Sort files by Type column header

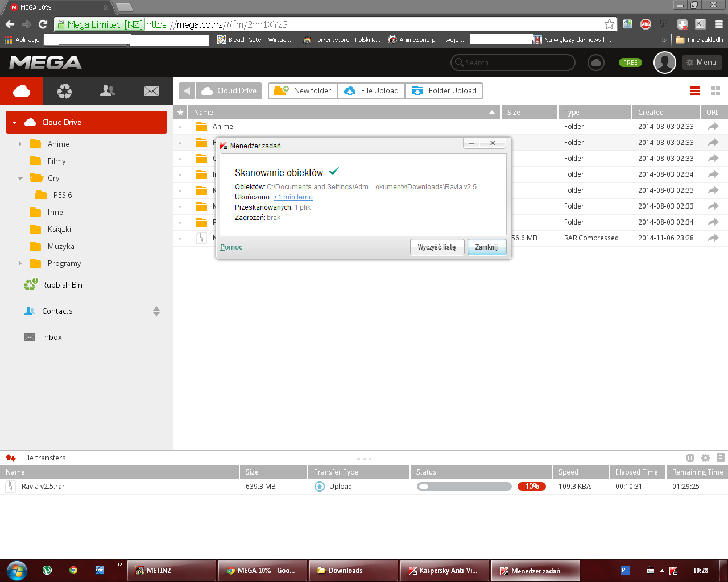(595, 113)
